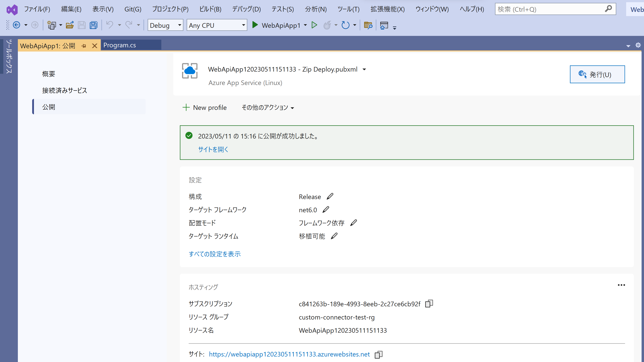Edit the Release configuration with pencil
644x362 pixels.
330,196
